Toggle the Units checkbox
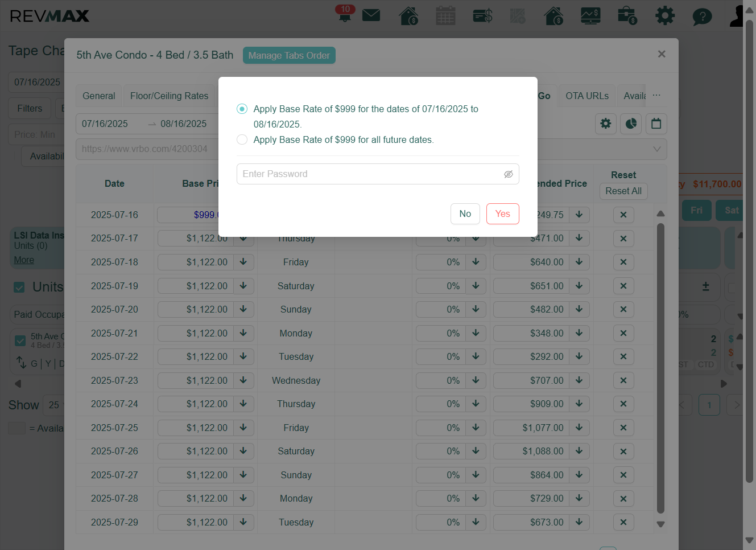 (19, 288)
